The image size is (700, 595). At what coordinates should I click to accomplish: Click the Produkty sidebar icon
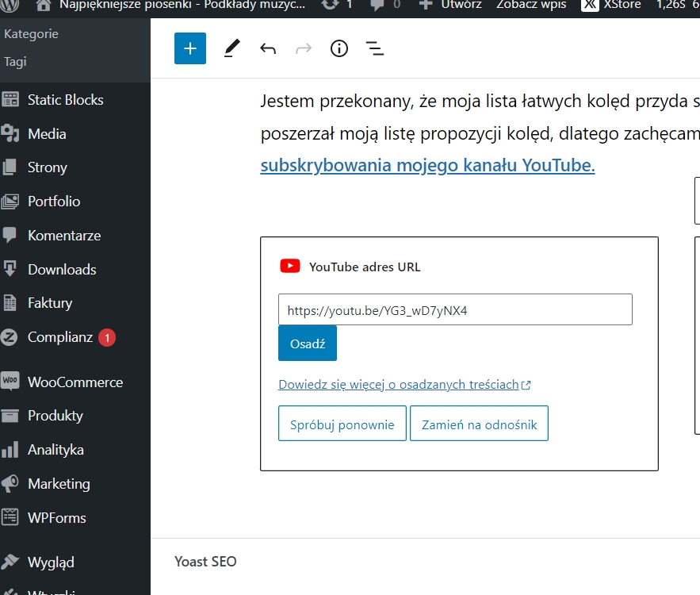(10, 416)
